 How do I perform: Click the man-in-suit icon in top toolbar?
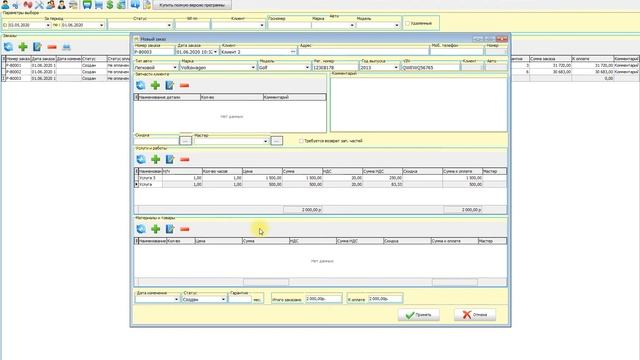[62, 4]
